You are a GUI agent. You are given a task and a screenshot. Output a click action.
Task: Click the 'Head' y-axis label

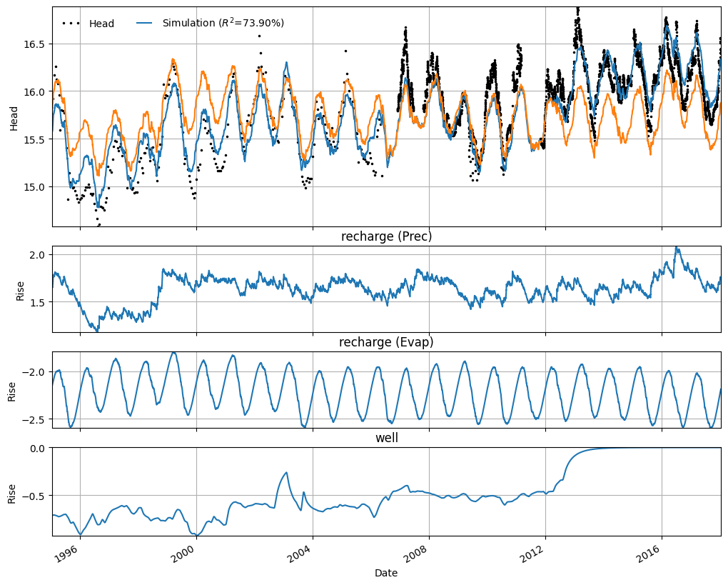coord(14,119)
